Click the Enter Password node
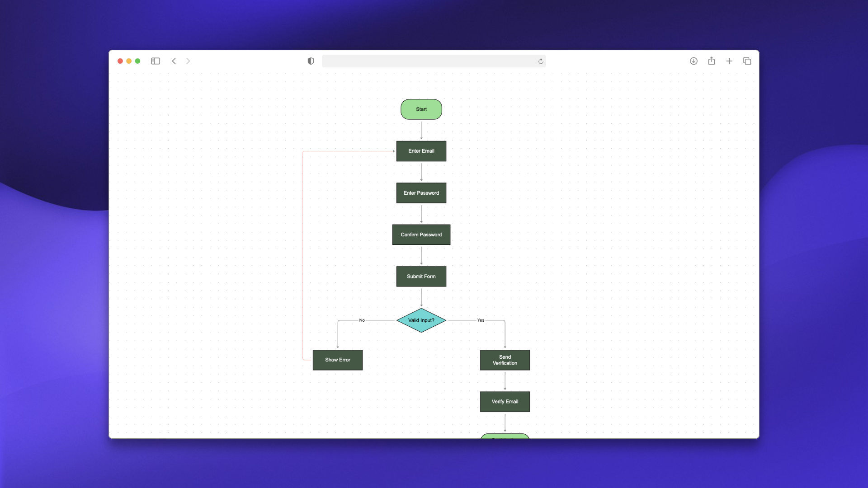 coord(421,192)
